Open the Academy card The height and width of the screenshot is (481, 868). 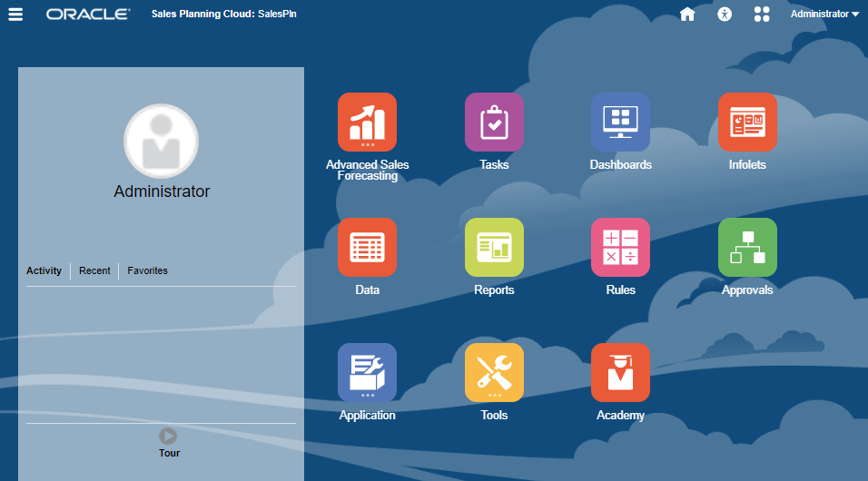coord(620,372)
